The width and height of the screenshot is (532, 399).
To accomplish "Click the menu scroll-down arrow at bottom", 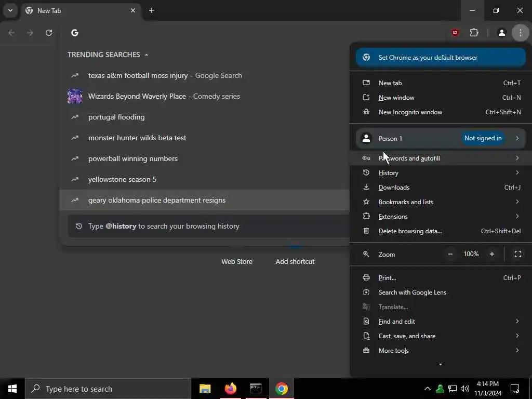I will point(441,364).
